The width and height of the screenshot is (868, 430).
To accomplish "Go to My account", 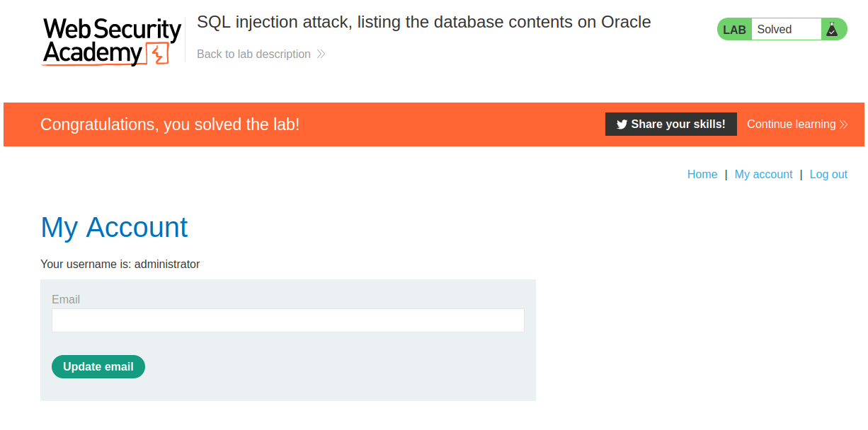I will 763,175.
